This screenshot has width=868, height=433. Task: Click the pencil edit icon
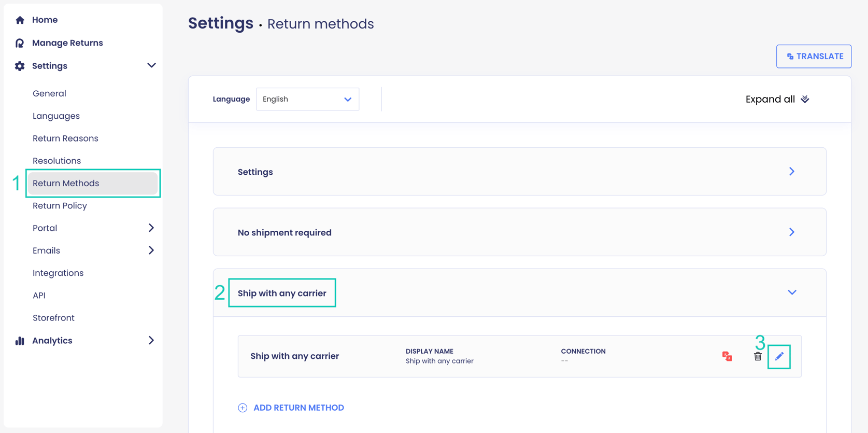[779, 356]
